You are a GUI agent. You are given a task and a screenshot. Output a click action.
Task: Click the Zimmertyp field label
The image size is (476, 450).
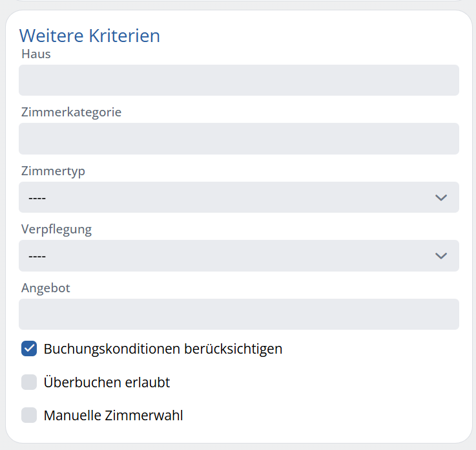(x=53, y=171)
